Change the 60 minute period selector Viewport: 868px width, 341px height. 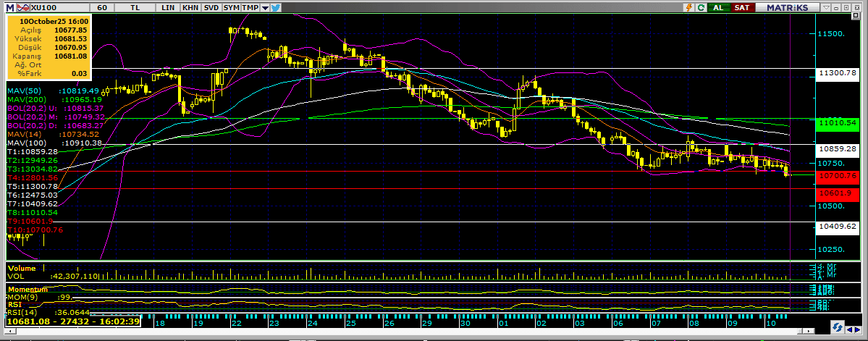pyautogui.click(x=102, y=7)
